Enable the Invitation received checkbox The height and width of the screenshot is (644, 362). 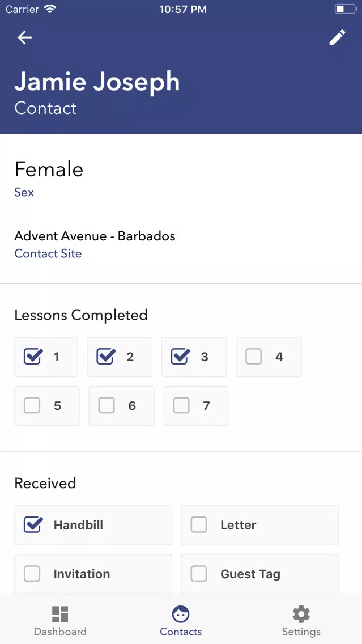(x=32, y=574)
